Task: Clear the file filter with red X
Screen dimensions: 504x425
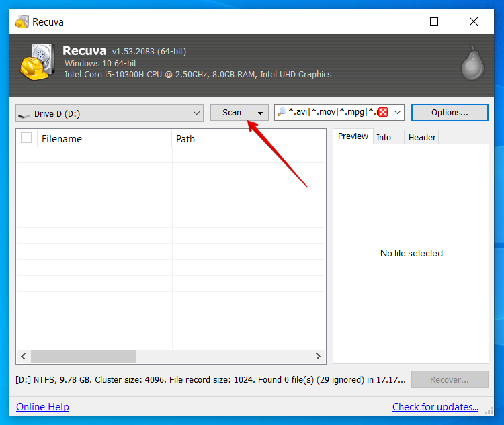Action: click(383, 112)
